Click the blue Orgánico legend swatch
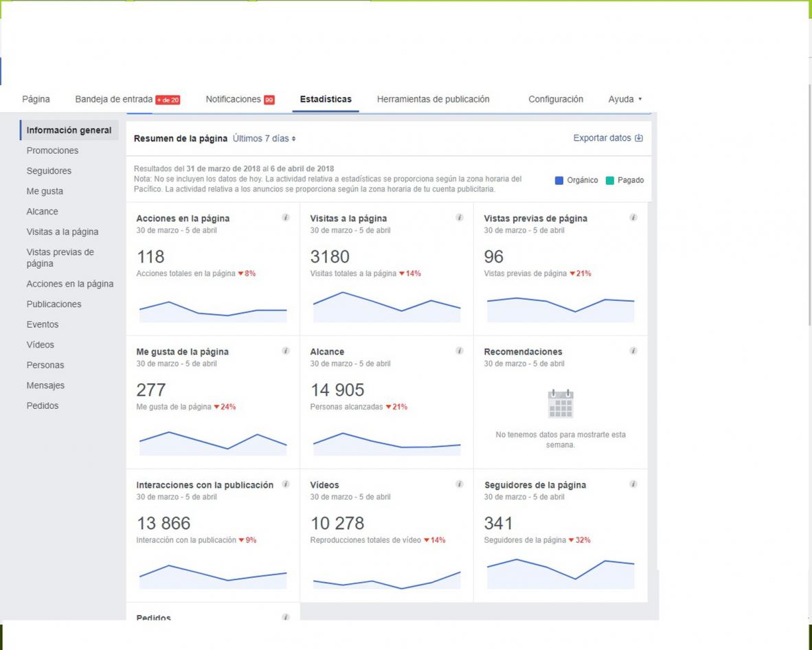Viewport: 812px width, 650px height. click(x=559, y=180)
